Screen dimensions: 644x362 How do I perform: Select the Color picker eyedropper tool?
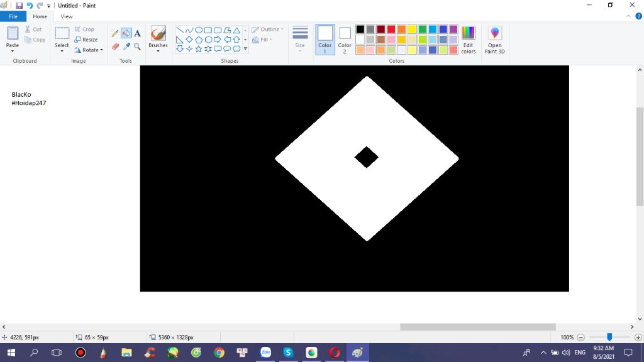[126, 47]
